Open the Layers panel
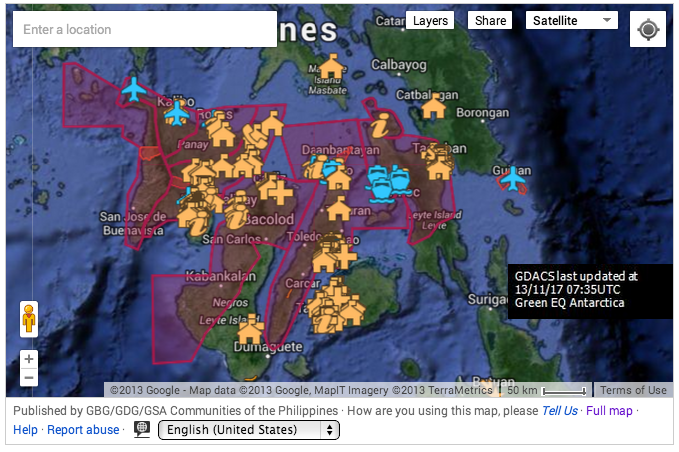679x452 pixels. [x=430, y=20]
